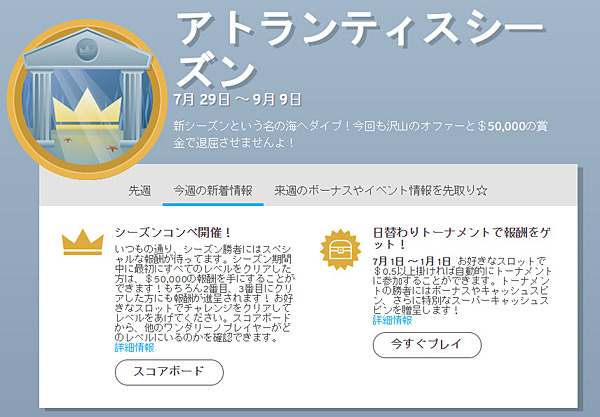Follow 詳細情報 link under daily tournament text

[392, 320]
